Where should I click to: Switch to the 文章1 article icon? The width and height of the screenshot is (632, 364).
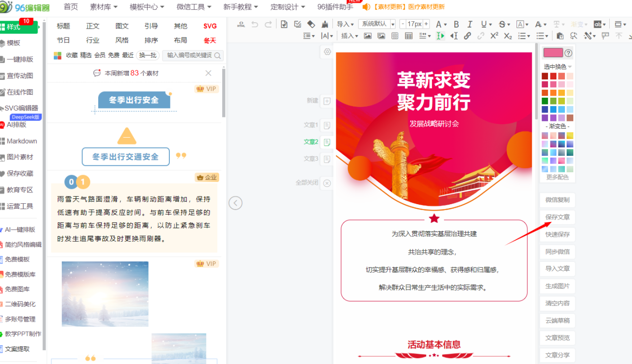coord(327,125)
